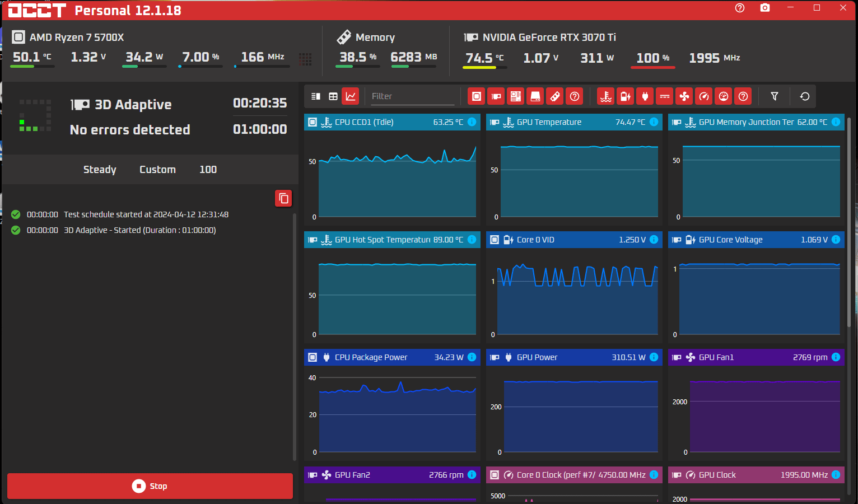
Task: Toggle the GPU sensor filter
Action: [x=496, y=96]
